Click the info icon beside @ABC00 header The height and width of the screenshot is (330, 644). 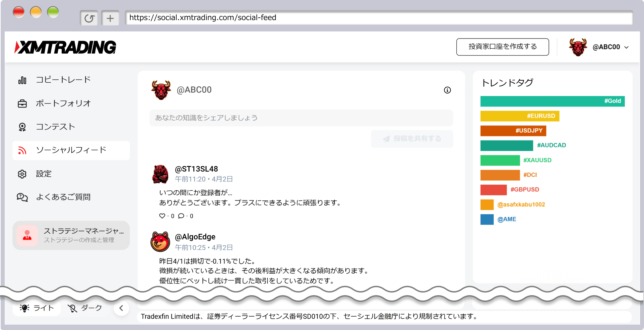tap(447, 90)
